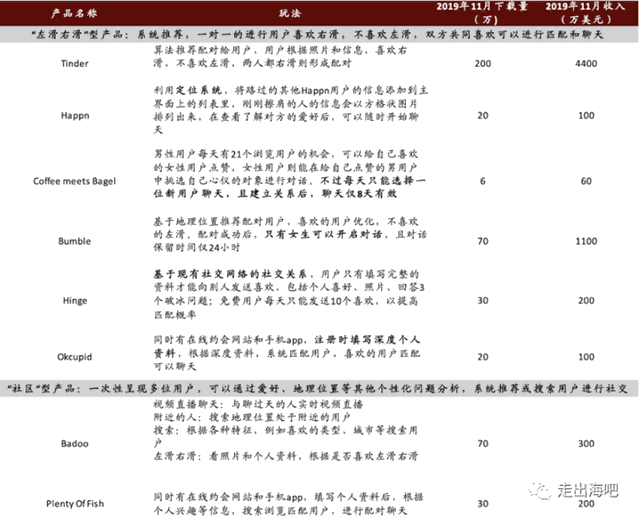Select Bumble's download value 70

tap(483, 241)
